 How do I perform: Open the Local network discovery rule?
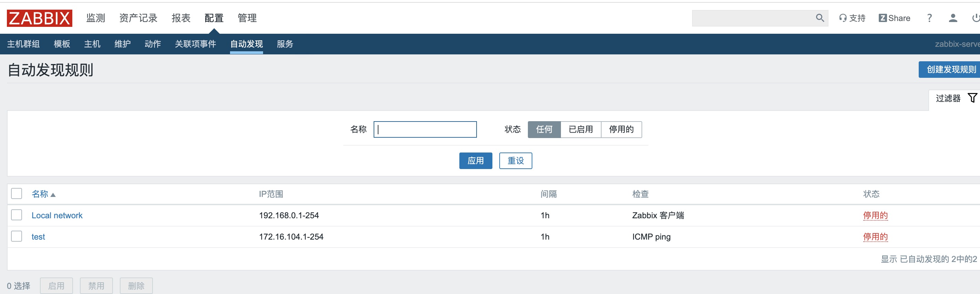pyautogui.click(x=57, y=215)
